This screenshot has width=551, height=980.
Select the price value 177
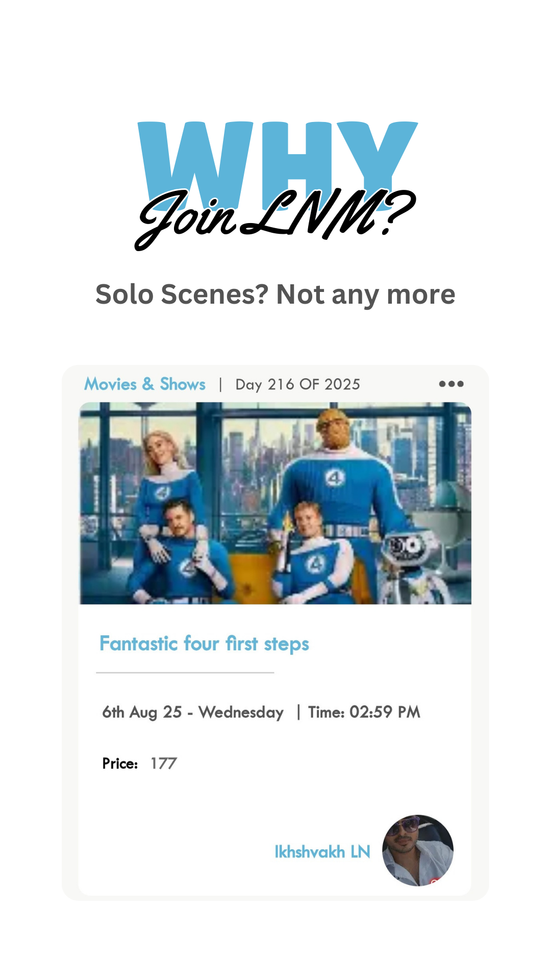click(x=164, y=764)
